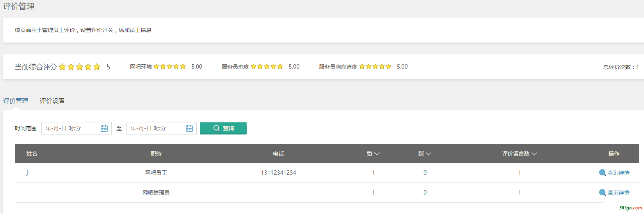Switch to 评价设置 tab
Screen dimensions: 644x214
[52, 101]
